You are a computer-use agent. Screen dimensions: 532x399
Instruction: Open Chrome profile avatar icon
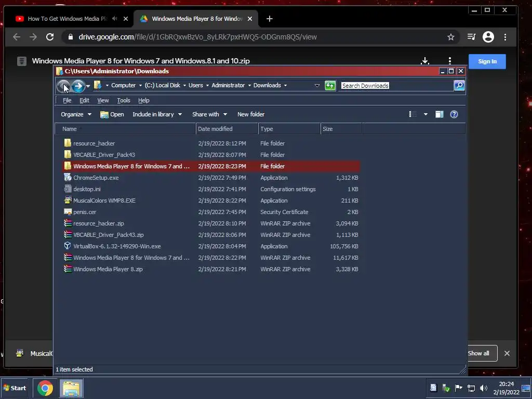click(488, 37)
